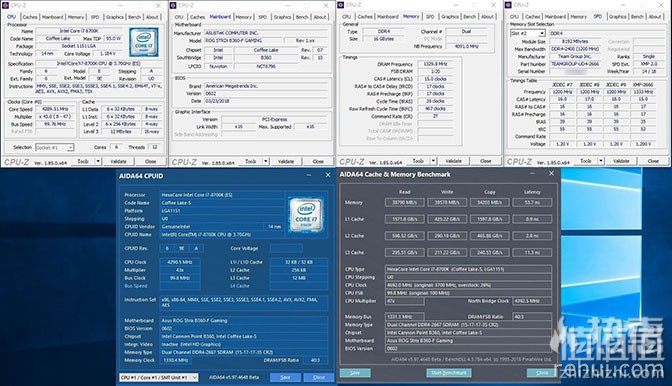This screenshot has height=386, width=672.
Task: Select the Channel # value Dual in Memory window
Action: [466, 31]
